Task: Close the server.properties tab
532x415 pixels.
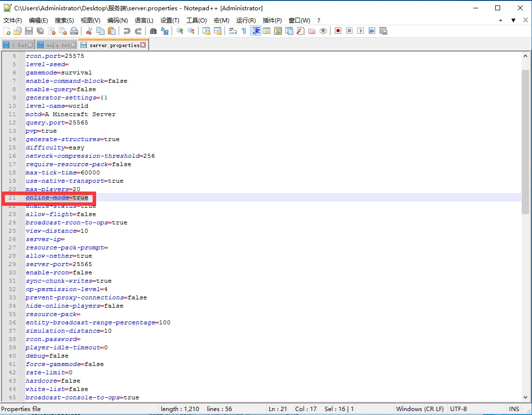Action: [x=143, y=45]
